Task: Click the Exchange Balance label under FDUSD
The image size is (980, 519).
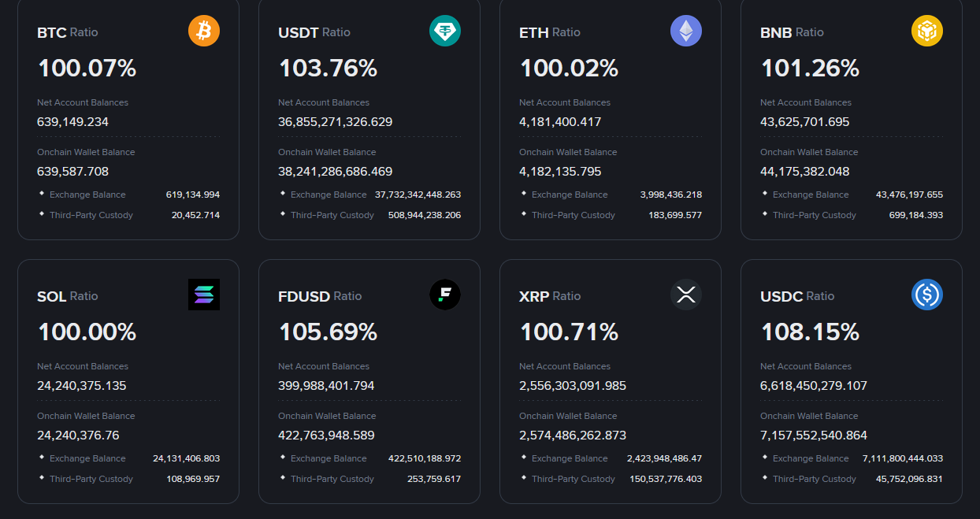Action: click(x=331, y=458)
